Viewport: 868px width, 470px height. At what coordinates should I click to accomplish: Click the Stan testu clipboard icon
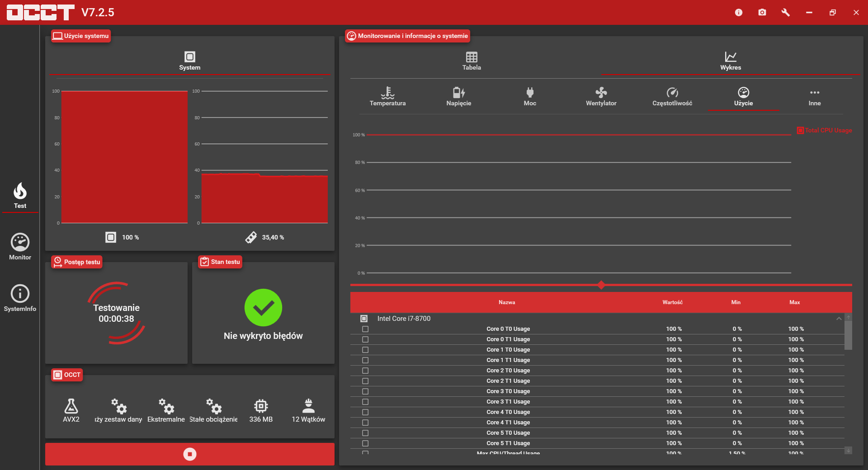coord(204,262)
